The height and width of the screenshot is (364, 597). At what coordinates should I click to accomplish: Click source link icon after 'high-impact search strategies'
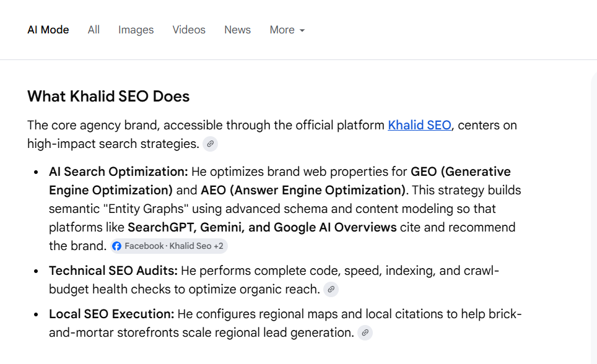(x=210, y=144)
